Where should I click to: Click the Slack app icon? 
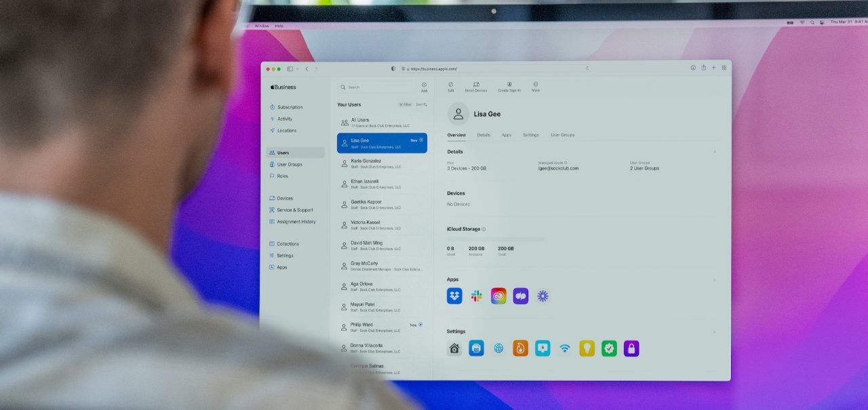point(477,296)
